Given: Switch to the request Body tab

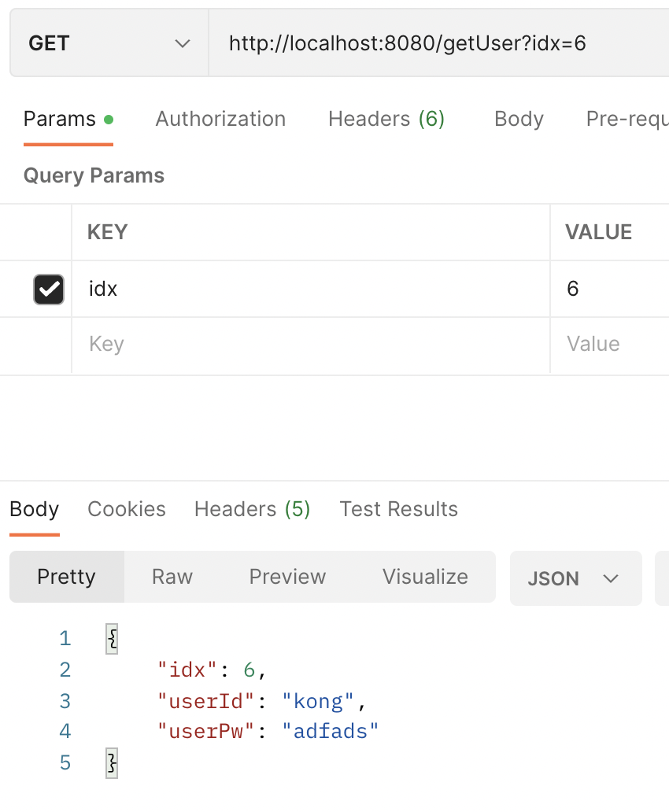Looking at the screenshot, I should 519,119.
